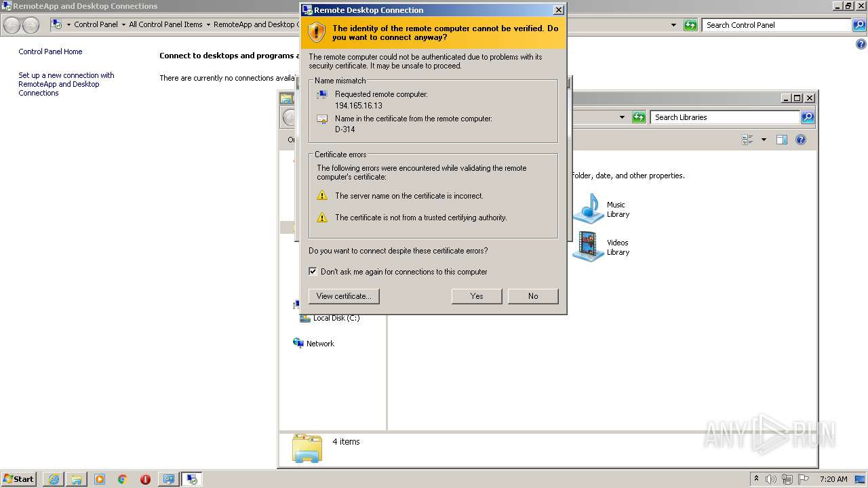
Task: Click Control Panel breadcrumb in address bar
Action: click(96, 24)
